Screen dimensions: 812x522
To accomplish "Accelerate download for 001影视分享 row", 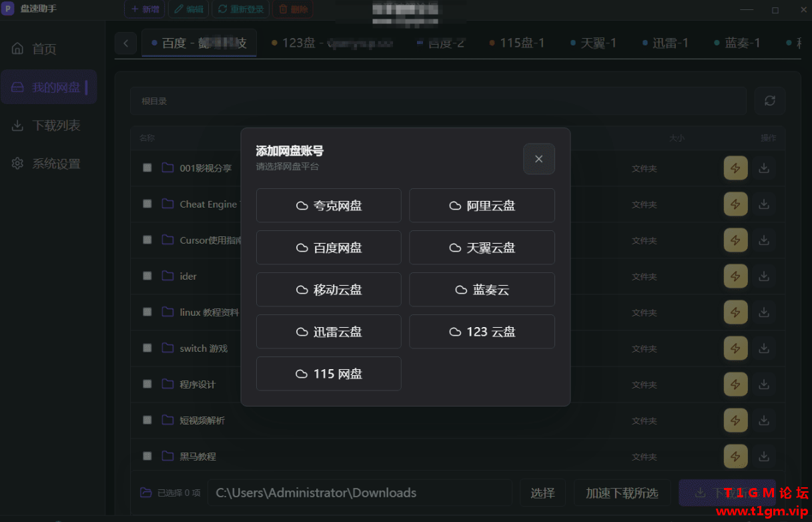I will click(x=736, y=168).
